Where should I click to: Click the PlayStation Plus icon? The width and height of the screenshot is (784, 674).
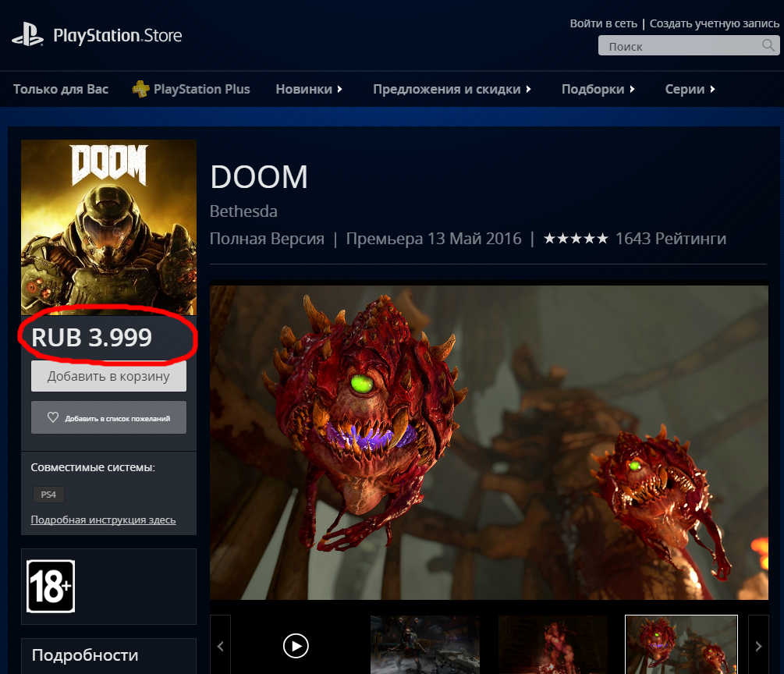[140, 89]
